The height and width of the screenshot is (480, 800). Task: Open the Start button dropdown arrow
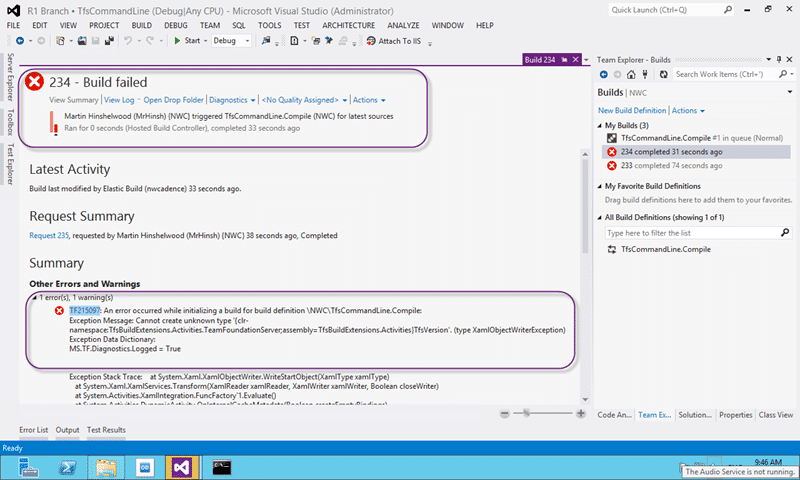(206, 41)
